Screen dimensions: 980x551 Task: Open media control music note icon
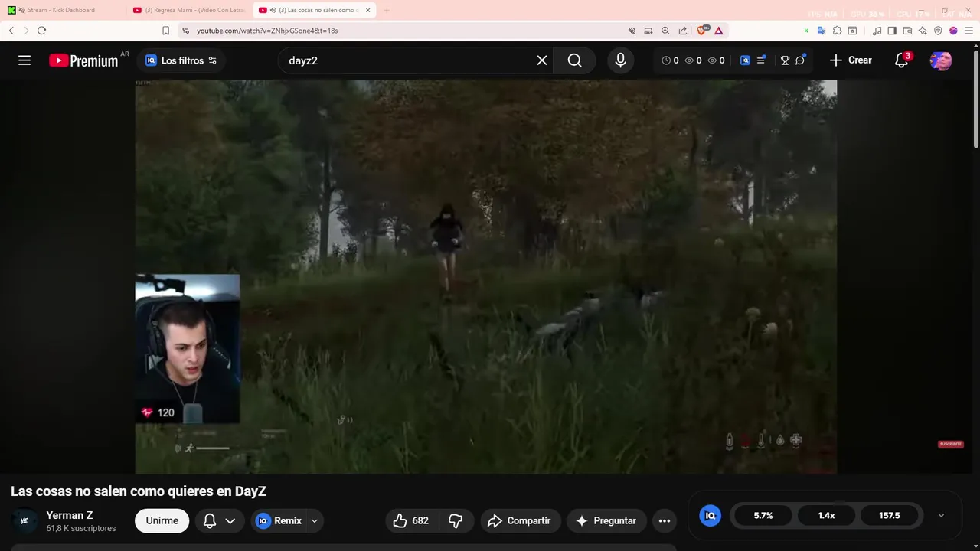click(877, 31)
